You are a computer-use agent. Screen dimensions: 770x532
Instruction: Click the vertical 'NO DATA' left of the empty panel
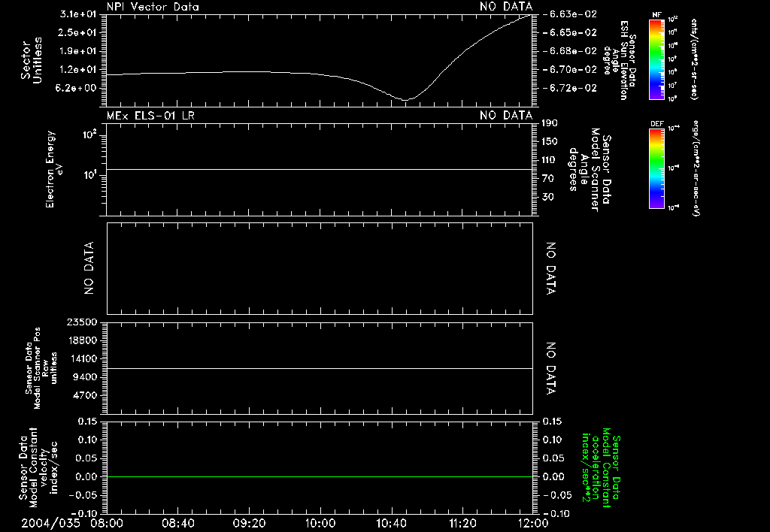pyautogui.click(x=89, y=268)
